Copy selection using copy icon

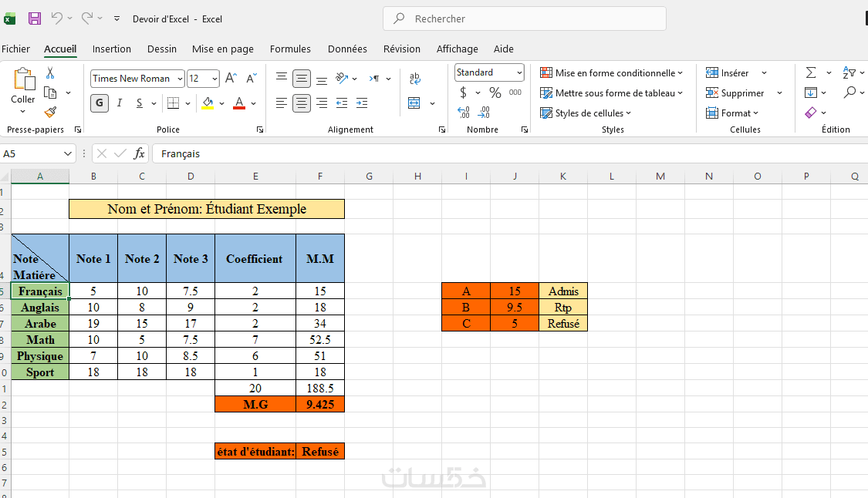(50, 93)
